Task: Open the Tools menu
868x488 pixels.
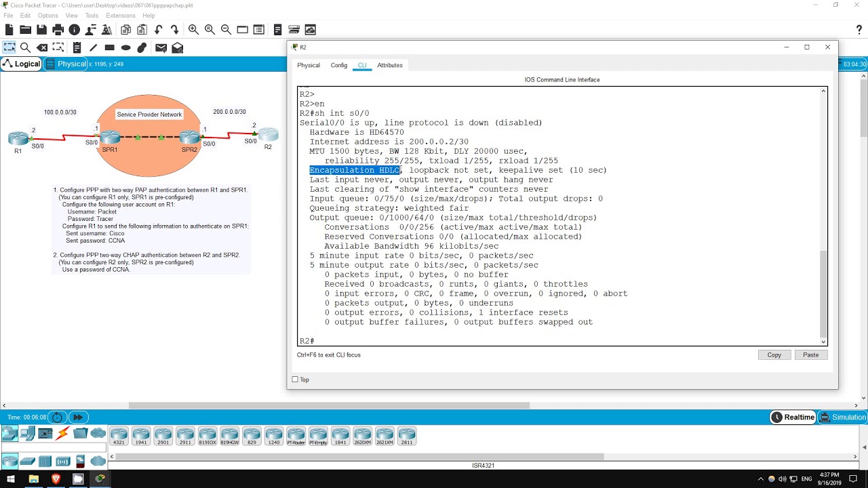Action: [x=92, y=16]
